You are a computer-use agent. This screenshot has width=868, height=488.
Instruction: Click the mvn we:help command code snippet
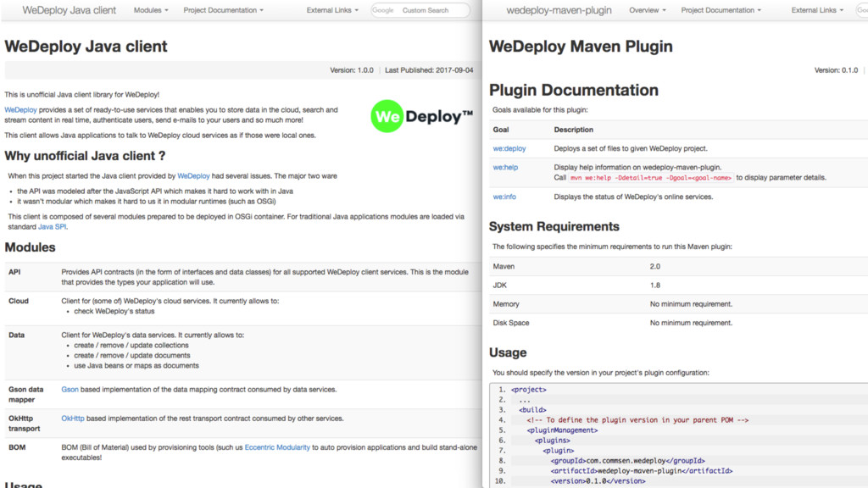(649, 178)
